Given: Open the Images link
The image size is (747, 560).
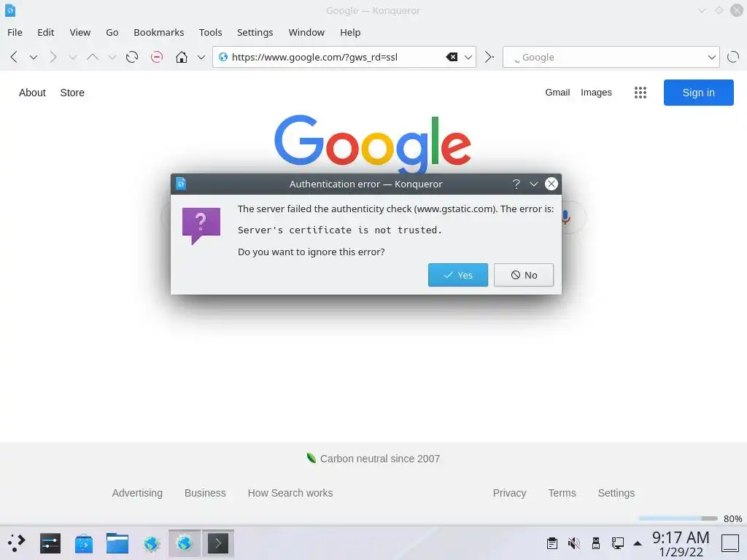Looking at the screenshot, I should point(596,93).
